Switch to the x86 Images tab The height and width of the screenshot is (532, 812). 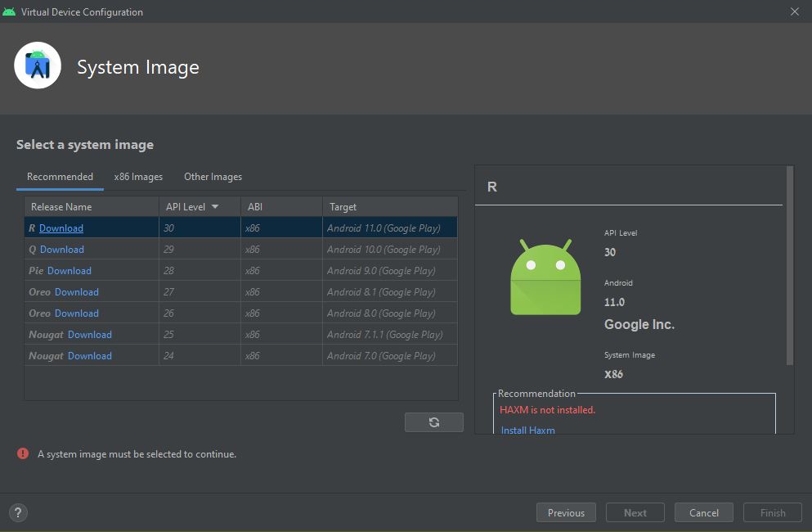(x=138, y=177)
